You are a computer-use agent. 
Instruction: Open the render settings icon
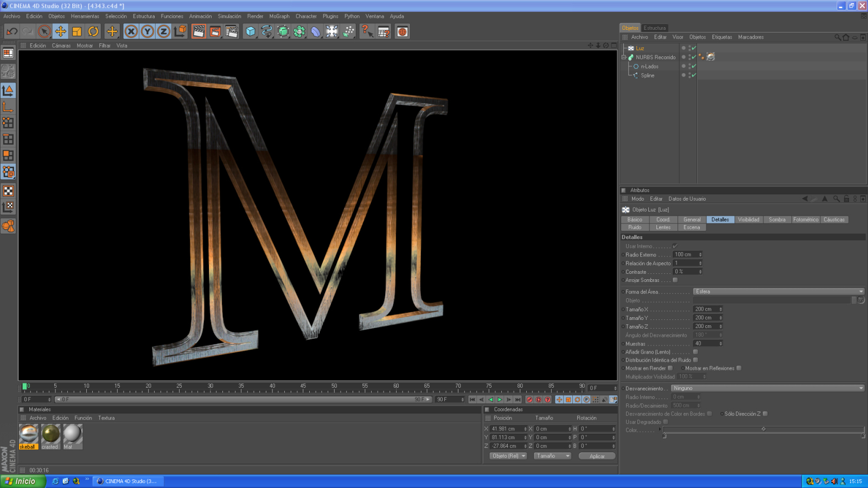pos(232,31)
